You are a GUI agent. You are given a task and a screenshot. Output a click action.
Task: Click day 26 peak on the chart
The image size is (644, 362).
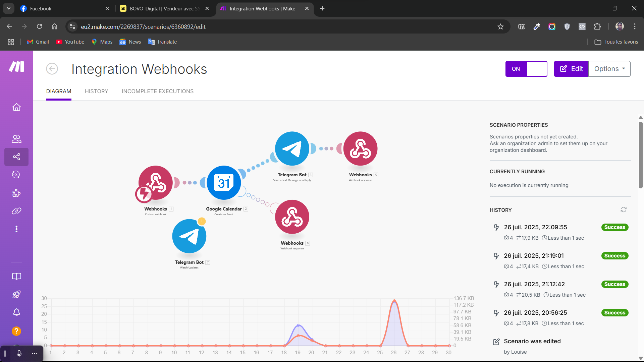394,301
